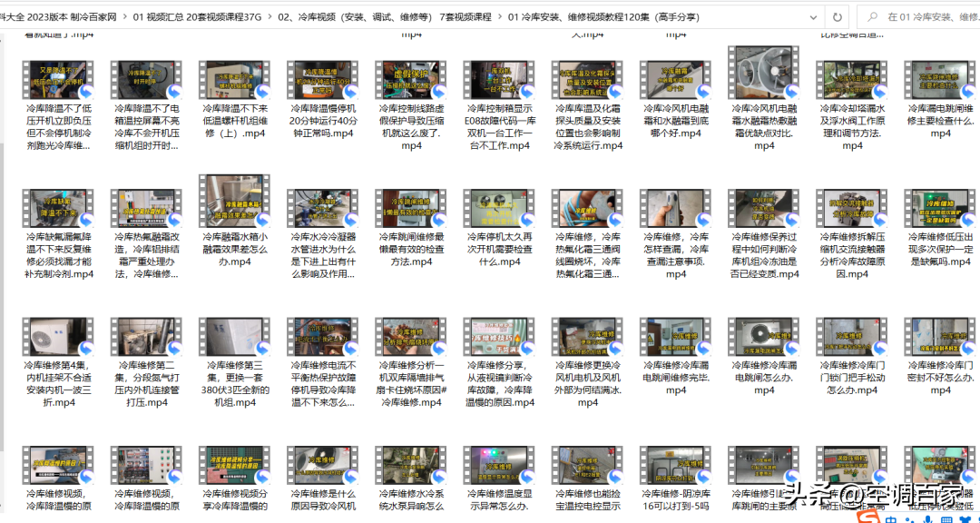
Task: Select video icon 冷库门门锁门把手松动怎么办
Action: pyautogui.click(x=852, y=337)
